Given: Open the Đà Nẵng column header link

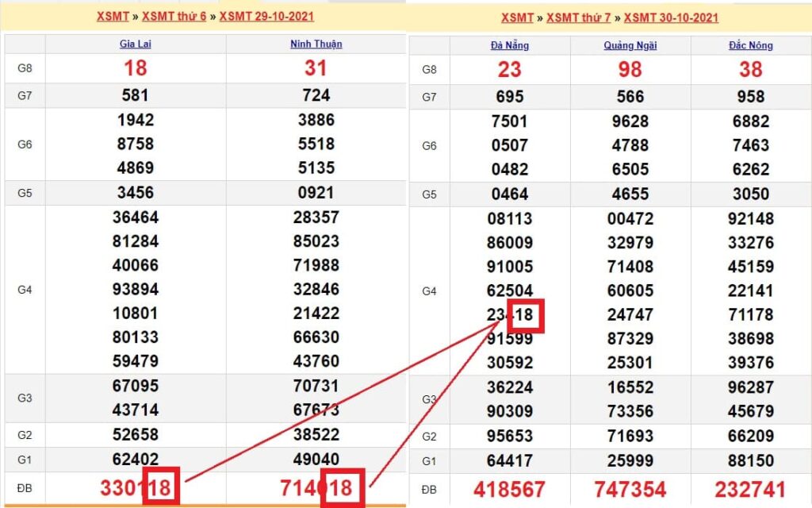Looking at the screenshot, I should tap(509, 46).
